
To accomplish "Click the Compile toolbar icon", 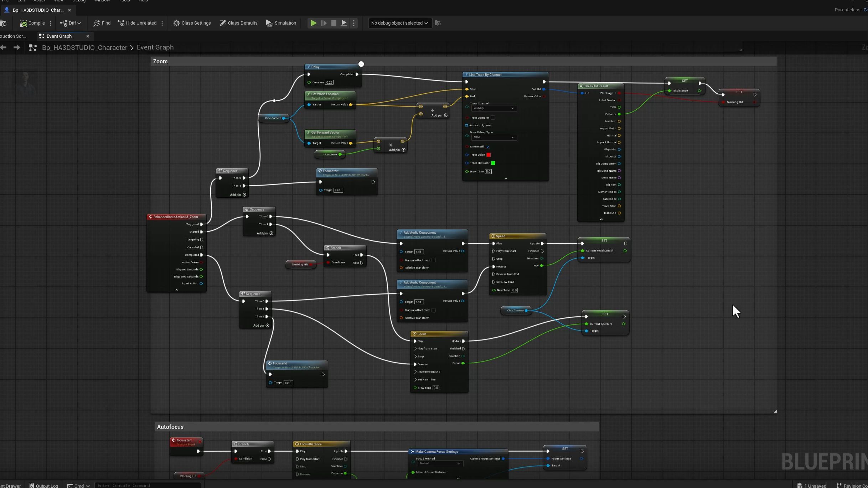I will click(24, 23).
